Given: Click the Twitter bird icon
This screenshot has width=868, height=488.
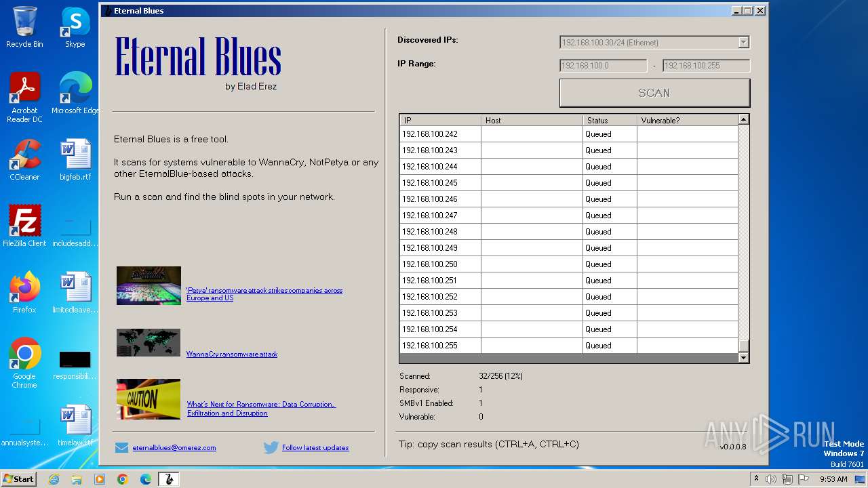Looking at the screenshot, I should (x=271, y=447).
